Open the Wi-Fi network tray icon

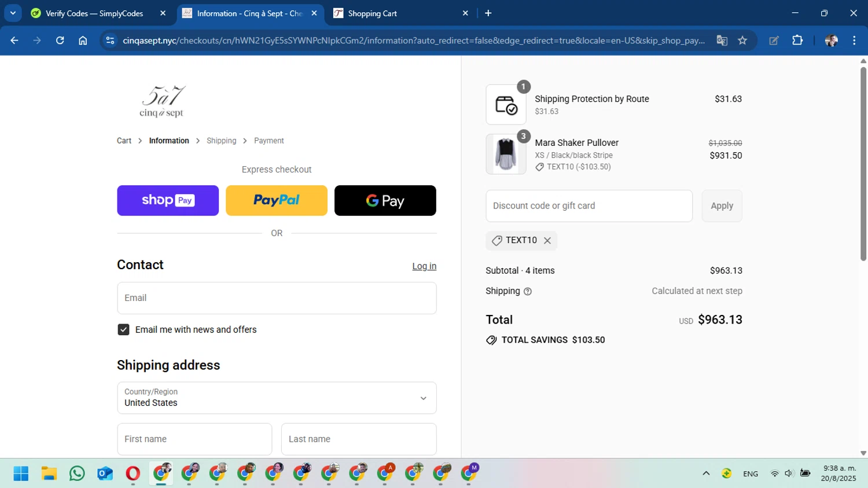coord(774,474)
